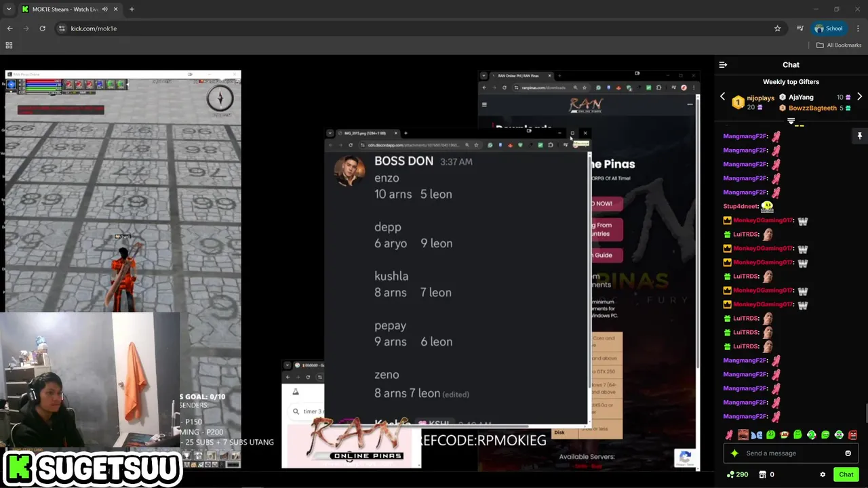868x488 pixels.
Task: Go back in browser history
Action: [9, 28]
